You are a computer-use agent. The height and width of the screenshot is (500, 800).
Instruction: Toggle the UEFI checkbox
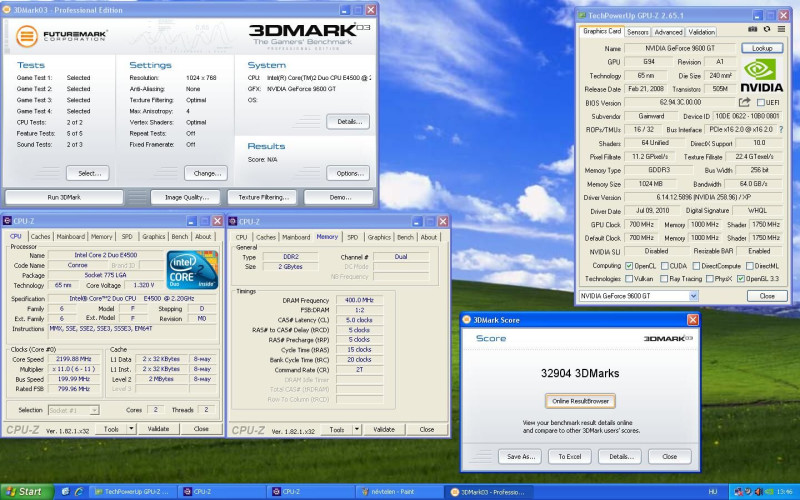pyautogui.click(x=760, y=102)
